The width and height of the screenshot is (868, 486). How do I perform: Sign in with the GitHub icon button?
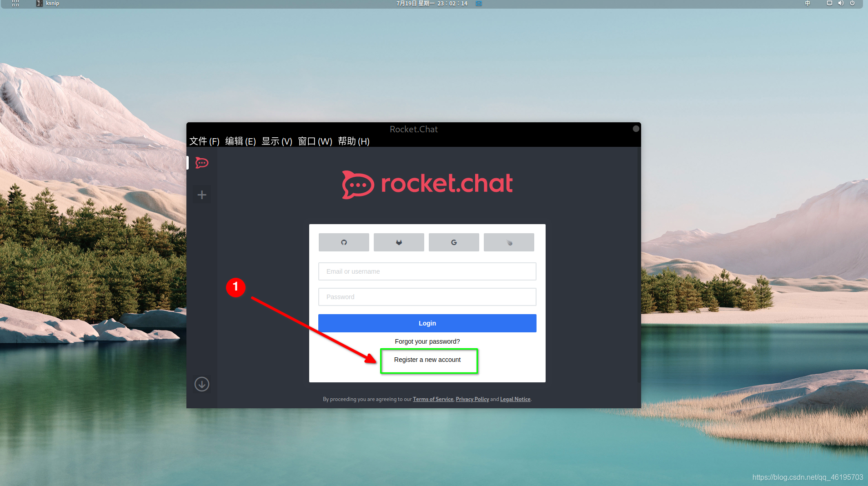tap(344, 242)
